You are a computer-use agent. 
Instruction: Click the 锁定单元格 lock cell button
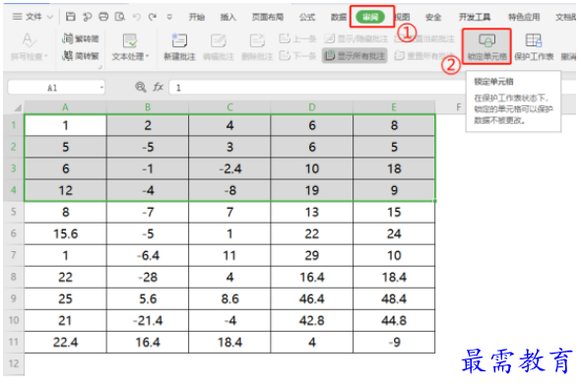click(486, 46)
